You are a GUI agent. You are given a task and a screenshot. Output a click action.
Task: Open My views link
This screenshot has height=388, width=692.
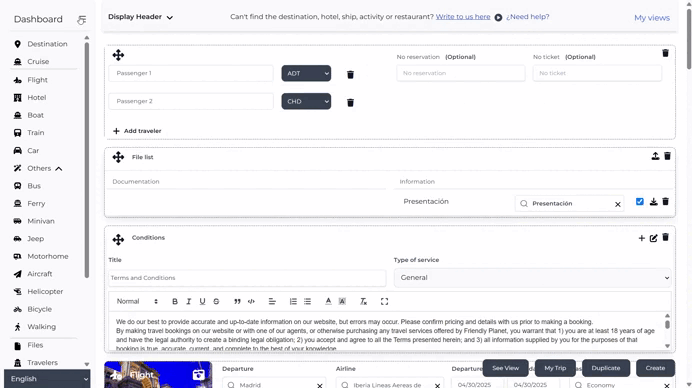coord(652,18)
